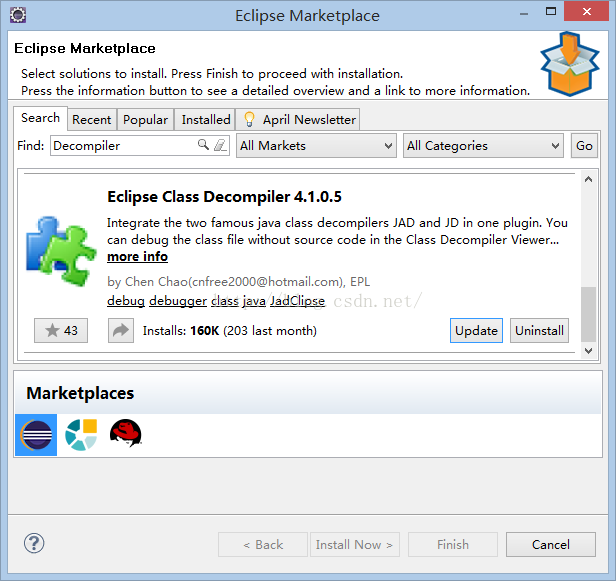616x581 pixels.
Task: Minimize the Eclipse Marketplace window
Action: point(524,14)
